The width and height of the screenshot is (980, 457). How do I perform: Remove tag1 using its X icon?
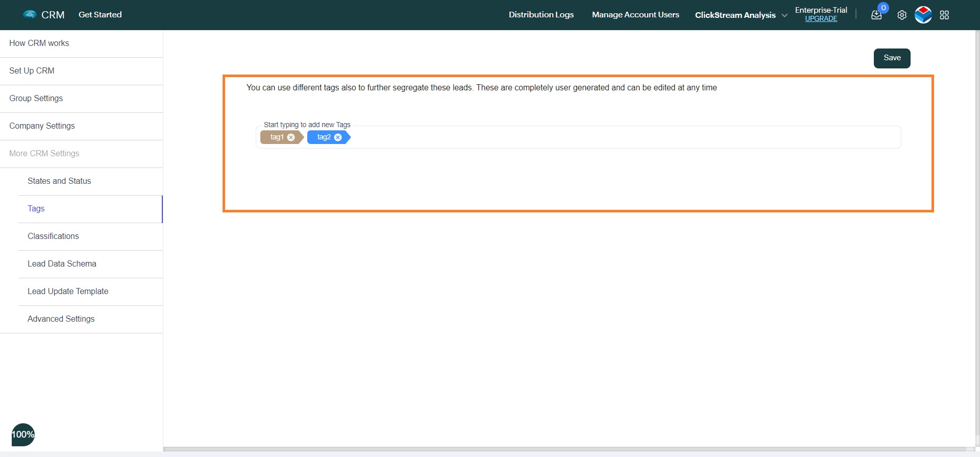point(291,137)
